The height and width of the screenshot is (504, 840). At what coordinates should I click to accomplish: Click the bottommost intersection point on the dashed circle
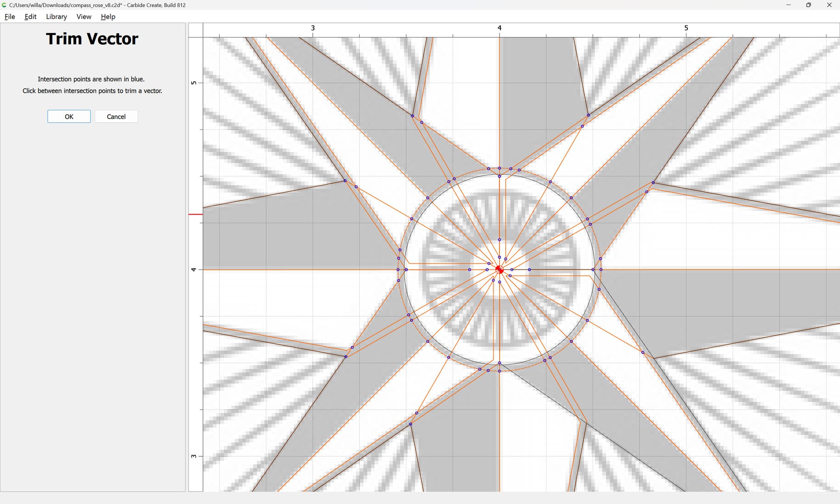pos(499,371)
